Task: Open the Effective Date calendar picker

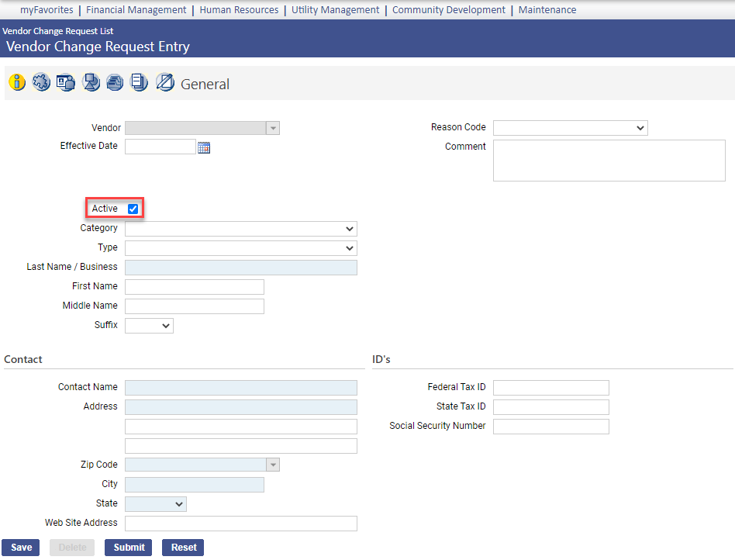Action: click(x=204, y=147)
